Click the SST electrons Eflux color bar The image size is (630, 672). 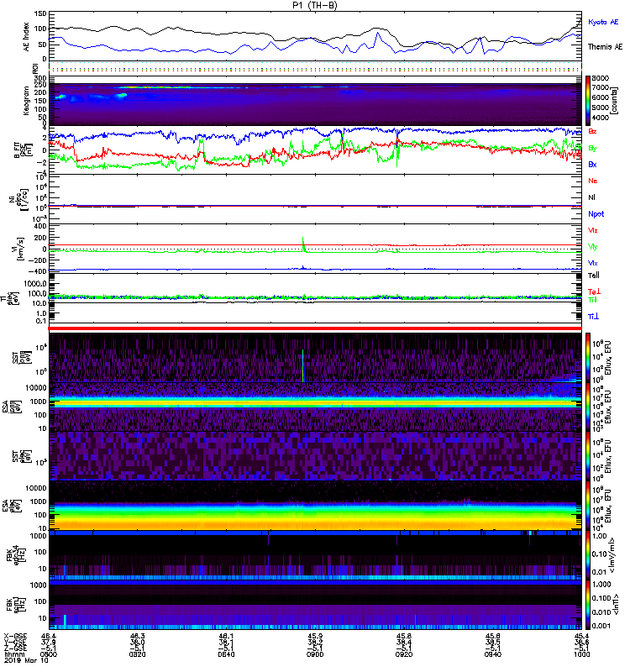pos(588,456)
